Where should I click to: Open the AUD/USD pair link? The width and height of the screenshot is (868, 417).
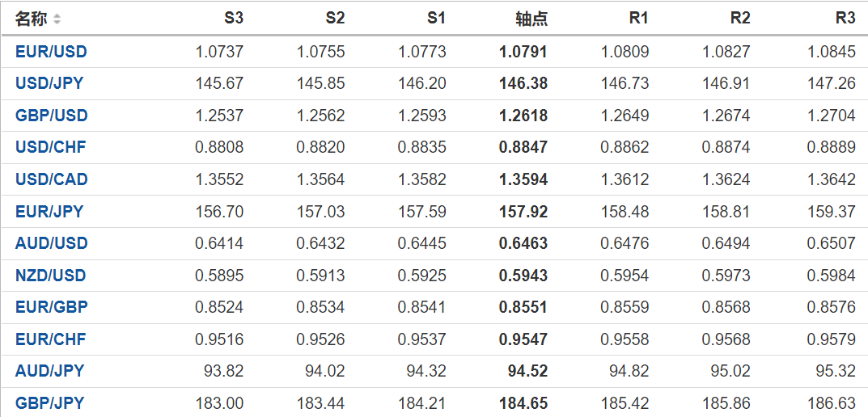tap(51, 243)
